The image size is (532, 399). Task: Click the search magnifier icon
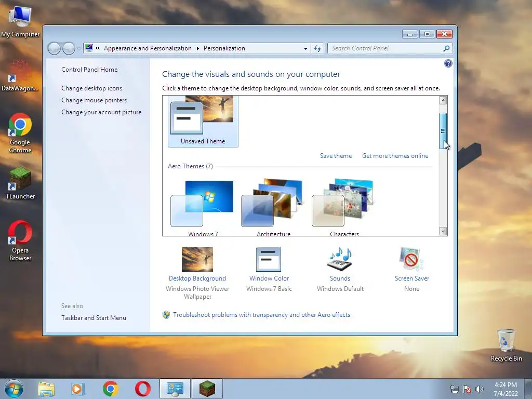point(446,48)
